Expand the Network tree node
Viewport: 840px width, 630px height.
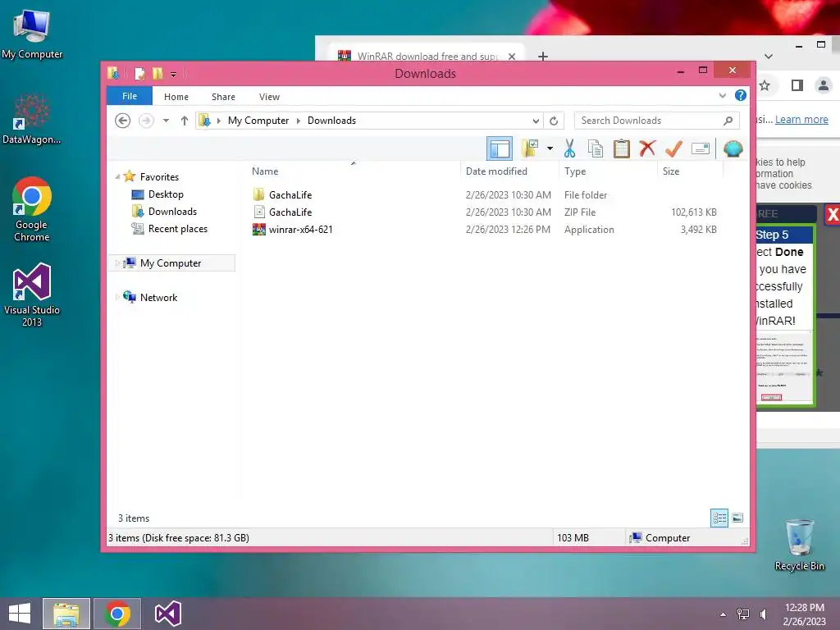tap(117, 297)
